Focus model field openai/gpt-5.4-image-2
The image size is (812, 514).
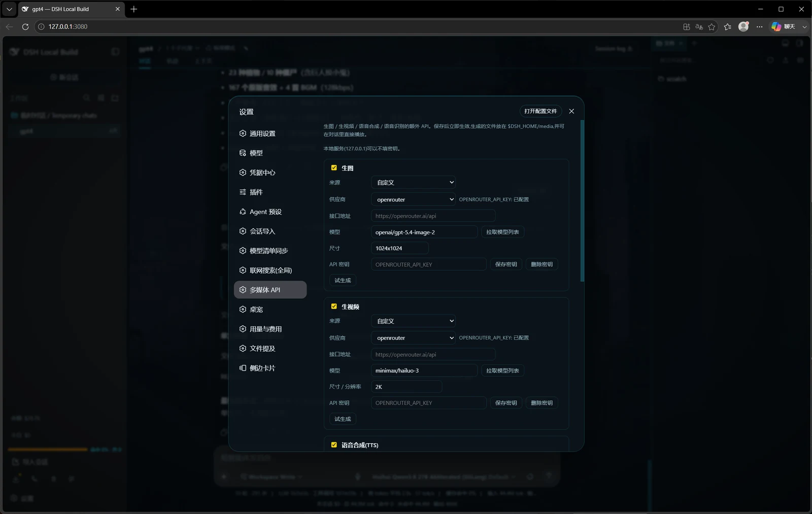[x=424, y=232]
